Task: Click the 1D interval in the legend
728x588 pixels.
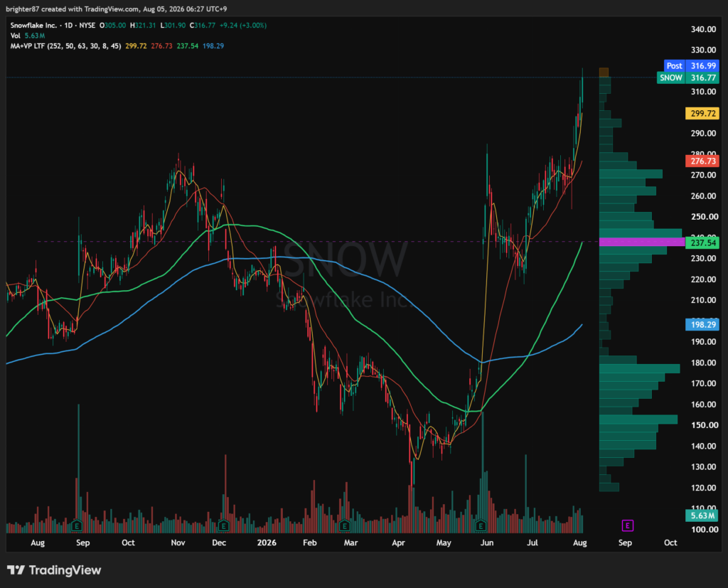Action: pos(68,26)
